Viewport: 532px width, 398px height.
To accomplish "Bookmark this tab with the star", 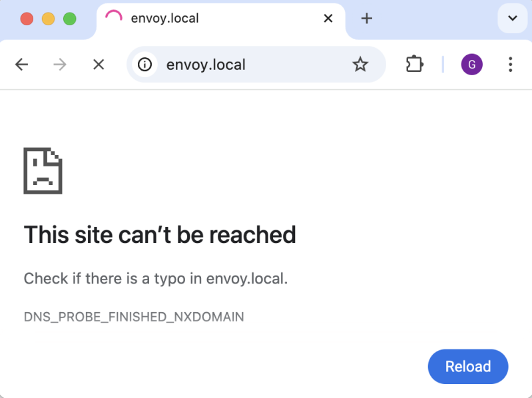I will [x=360, y=65].
